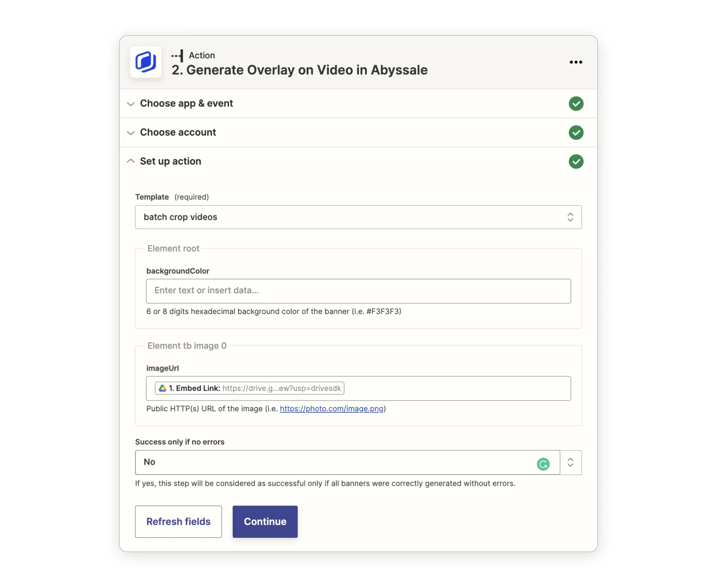Click green checkmark for Set up action

tap(576, 162)
